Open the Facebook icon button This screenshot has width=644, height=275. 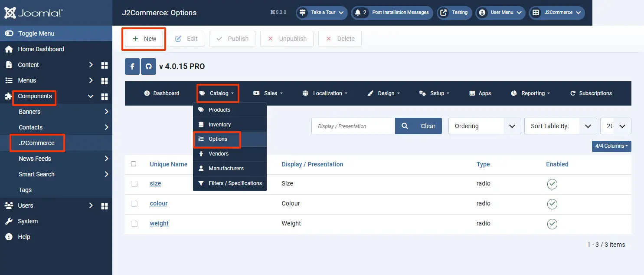click(x=132, y=66)
